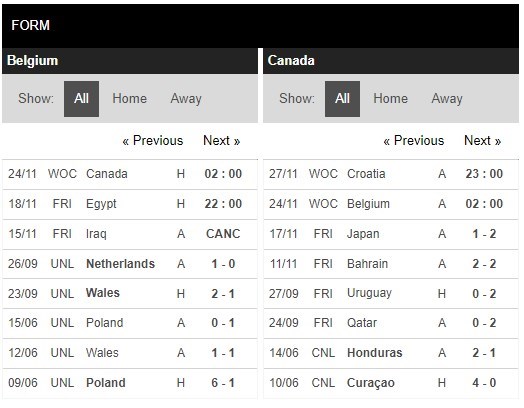Viewport: 524px width, 408px height.
Task: Go to Previous Belgium results
Action: tap(153, 140)
